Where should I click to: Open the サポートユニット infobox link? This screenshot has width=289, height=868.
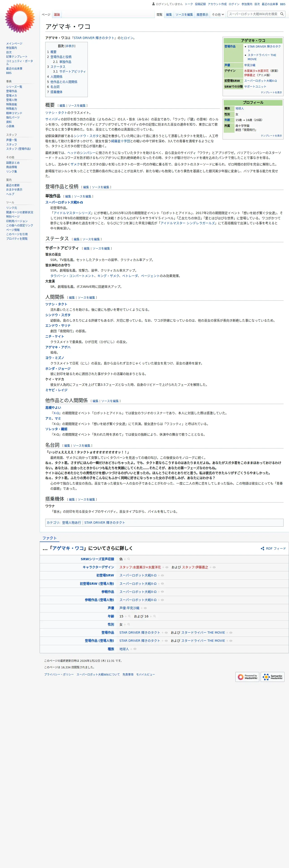click(255, 87)
